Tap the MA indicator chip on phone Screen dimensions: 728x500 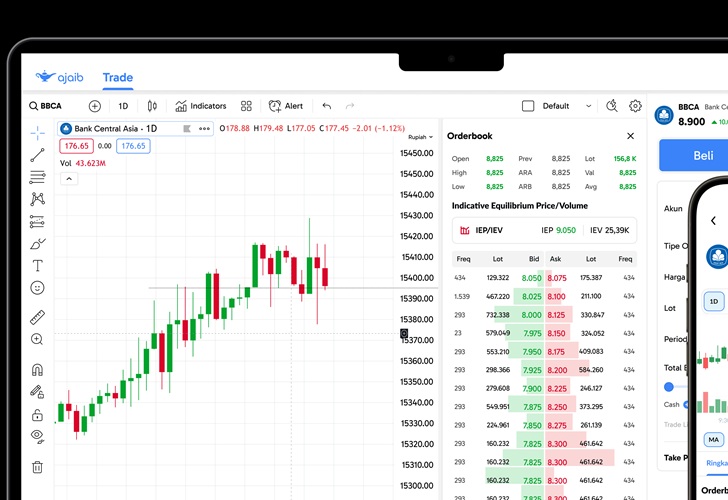click(714, 440)
